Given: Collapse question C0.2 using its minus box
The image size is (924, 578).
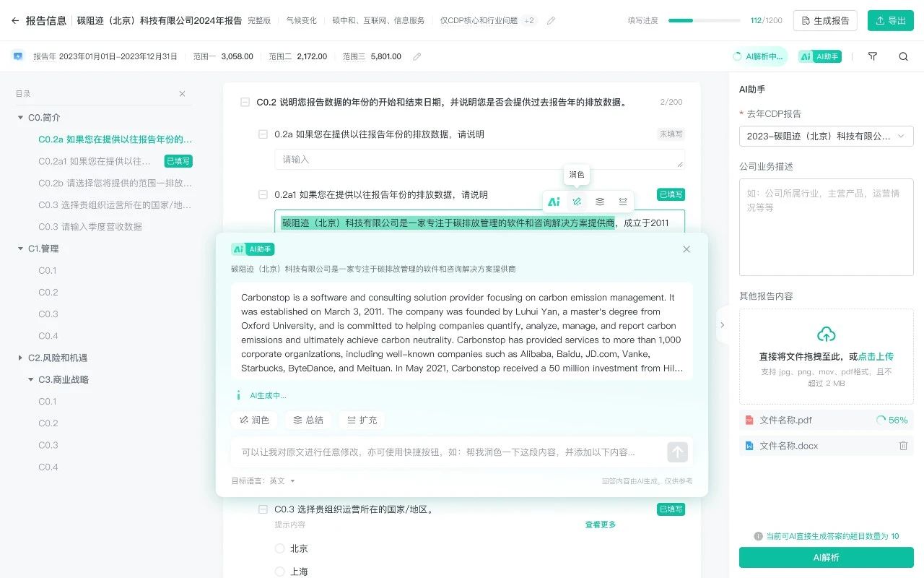Looking at the screenshot, I should (x=245, y=103).
